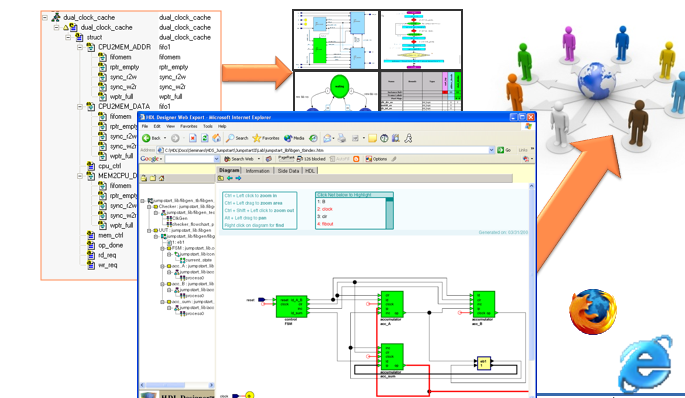This screenshot has height=398, width=685.
Task: Click the net list vertical scrollbar
Action: (389, 213)
